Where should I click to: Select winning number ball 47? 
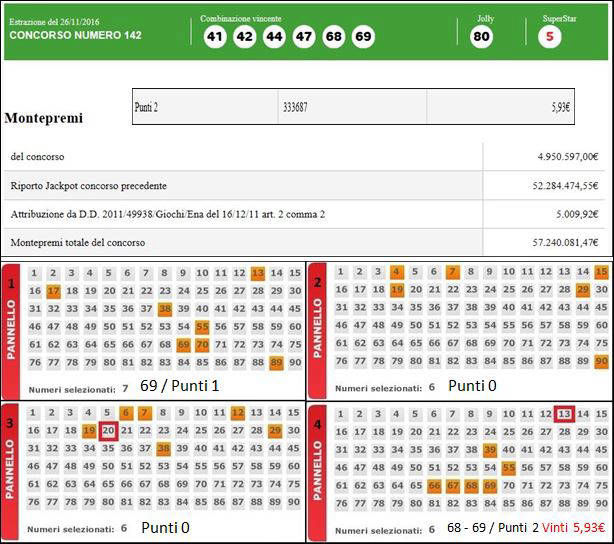304,37
